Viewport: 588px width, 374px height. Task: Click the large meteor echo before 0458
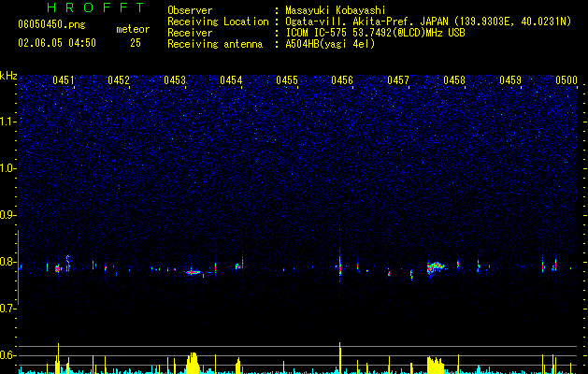[436, 267]
